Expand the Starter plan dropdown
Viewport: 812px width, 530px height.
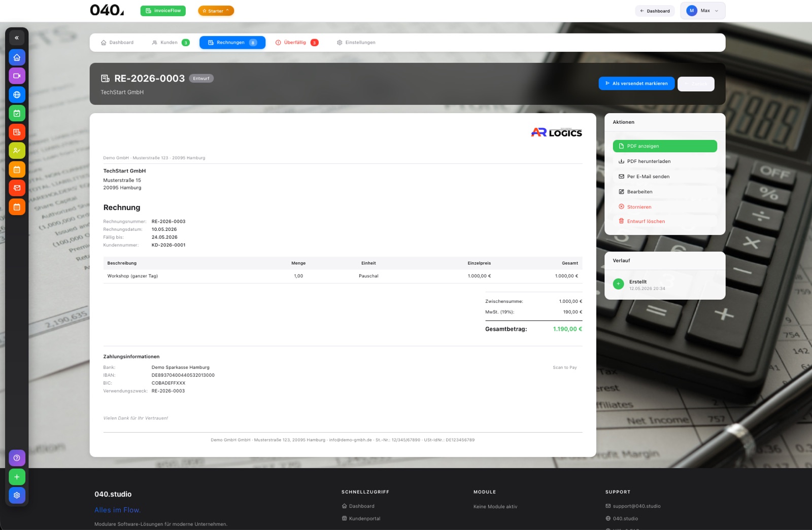216,11
